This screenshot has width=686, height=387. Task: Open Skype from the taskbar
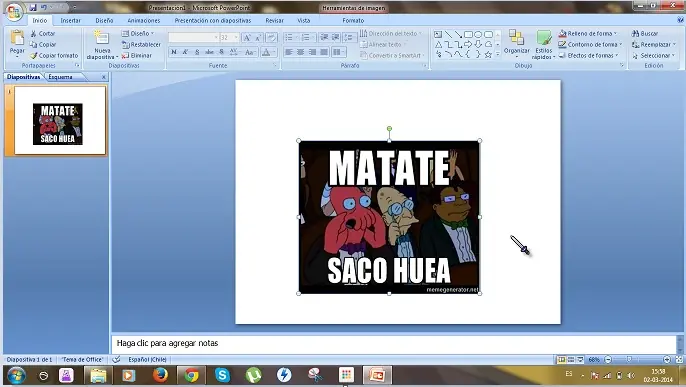(222, 375)
